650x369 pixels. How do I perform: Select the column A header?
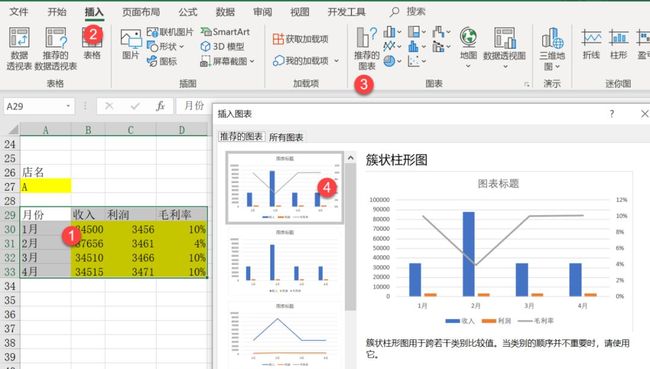coord(45,130)
